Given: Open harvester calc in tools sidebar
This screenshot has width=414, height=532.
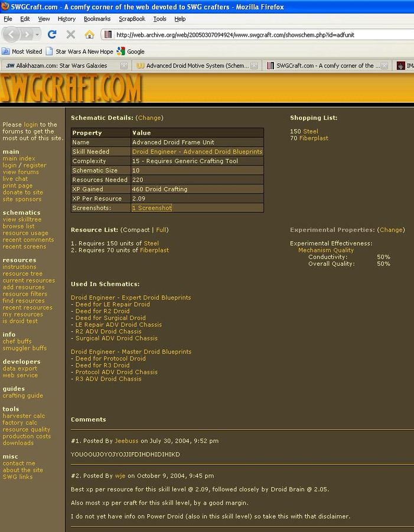Looking at the screenshot, I should tap(24, 416).
